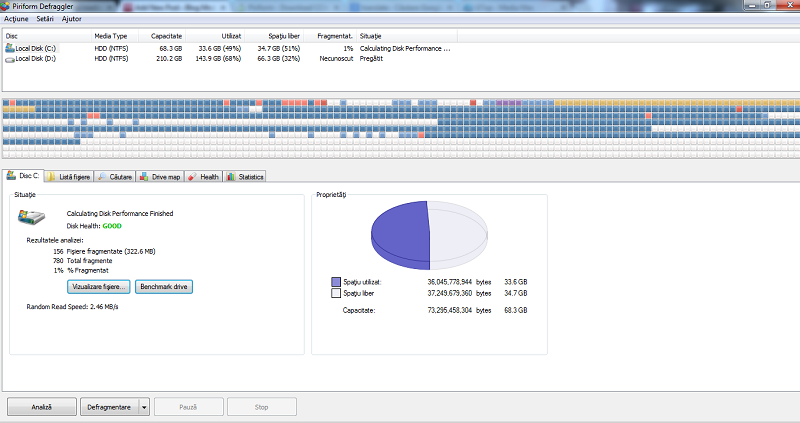800x423 pixels.
Task: Click the 'Necunoscut' fragmentation cell
Action: tap(336, 59)
